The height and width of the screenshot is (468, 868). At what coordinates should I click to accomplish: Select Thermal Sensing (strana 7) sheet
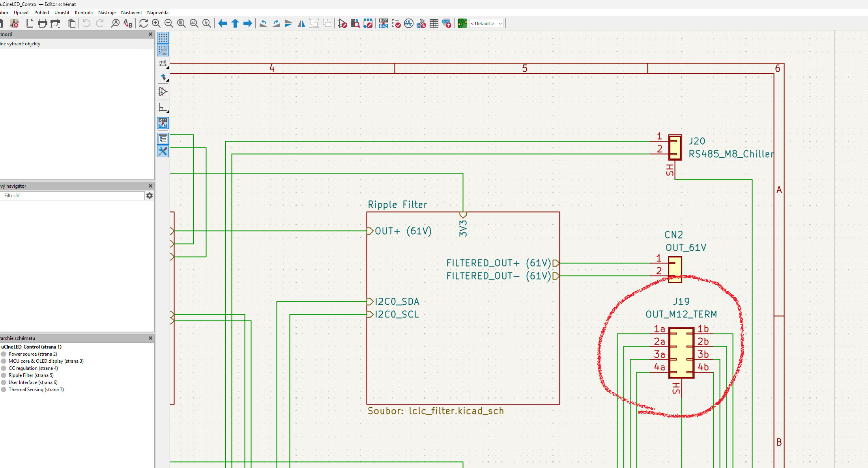click(36, 390)
